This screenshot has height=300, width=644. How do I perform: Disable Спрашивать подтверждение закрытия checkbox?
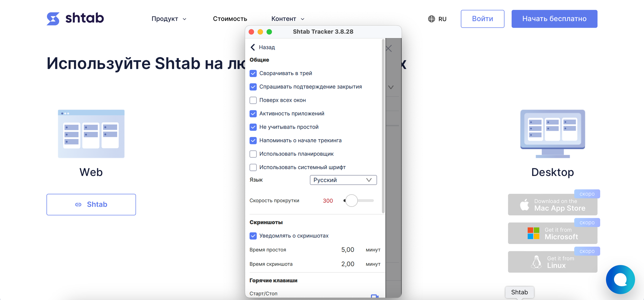(253, 87)
